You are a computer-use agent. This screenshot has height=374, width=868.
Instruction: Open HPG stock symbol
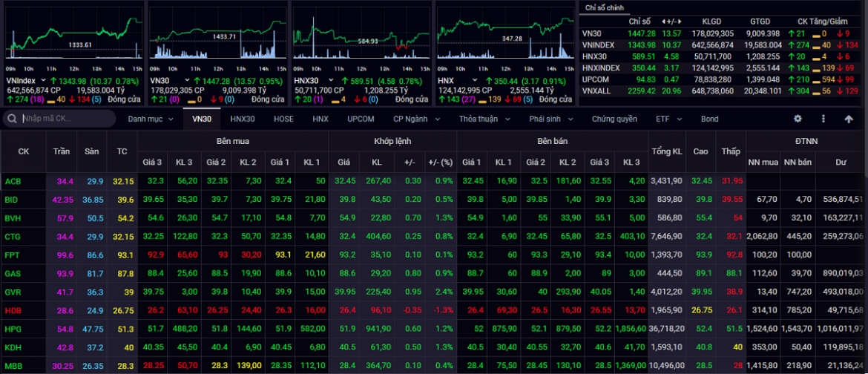12,329
